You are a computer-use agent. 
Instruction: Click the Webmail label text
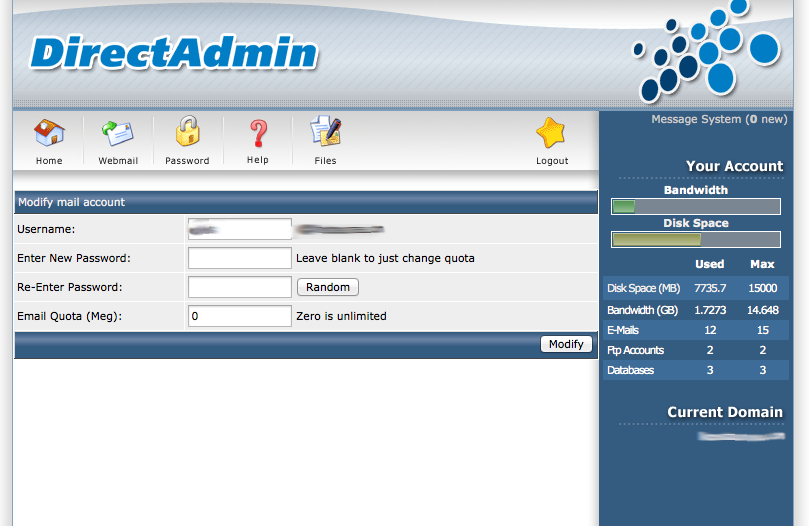click(x=118, y=161)
